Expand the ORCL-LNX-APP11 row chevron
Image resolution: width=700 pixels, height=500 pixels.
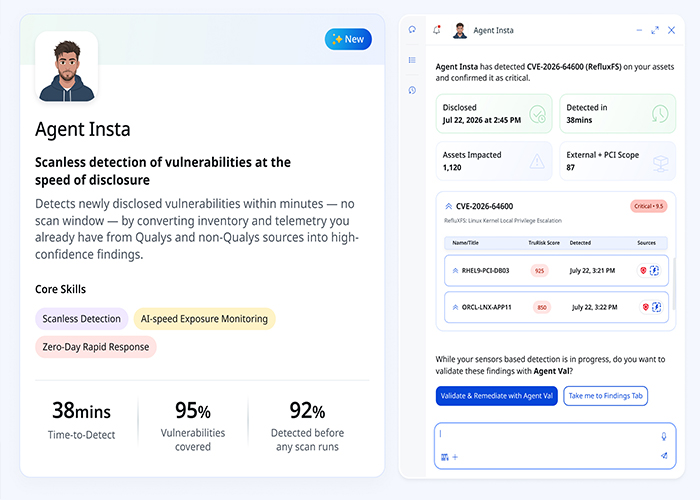[455, 307]
